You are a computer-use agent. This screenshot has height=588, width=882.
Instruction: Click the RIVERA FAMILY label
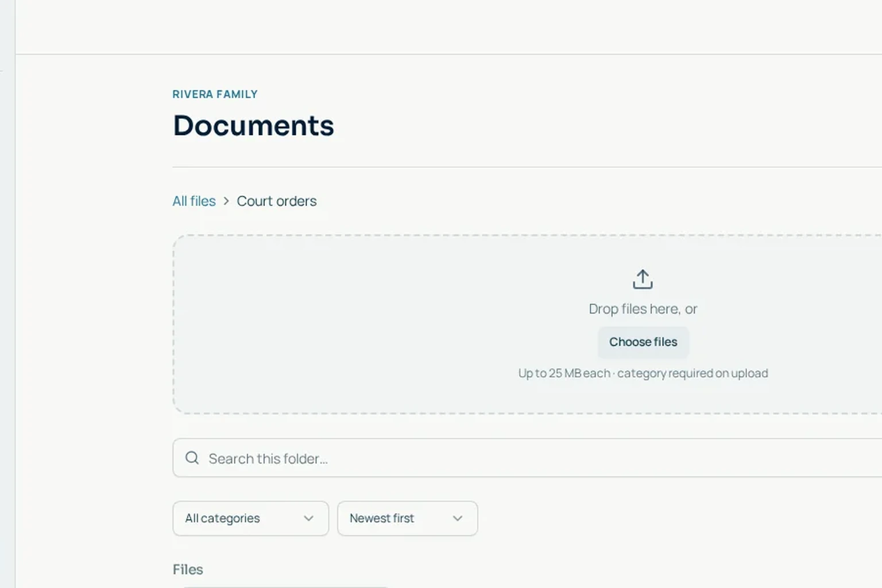215,94
